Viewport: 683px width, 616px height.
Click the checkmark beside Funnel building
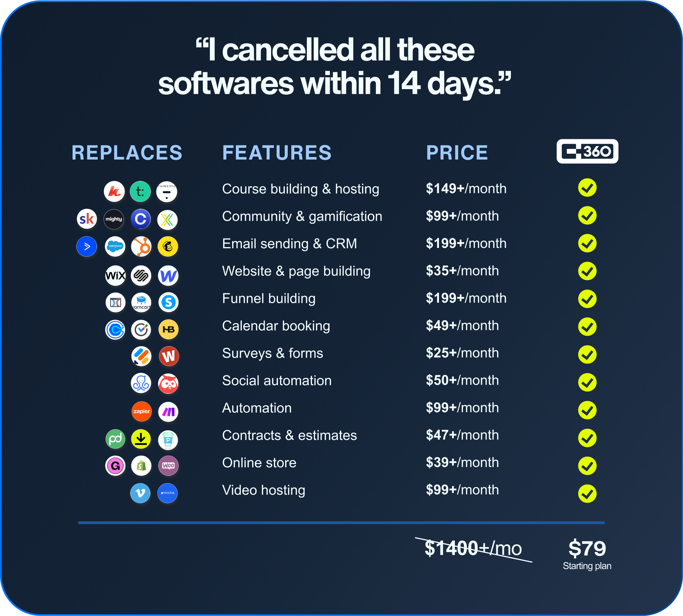click(587, 299)
